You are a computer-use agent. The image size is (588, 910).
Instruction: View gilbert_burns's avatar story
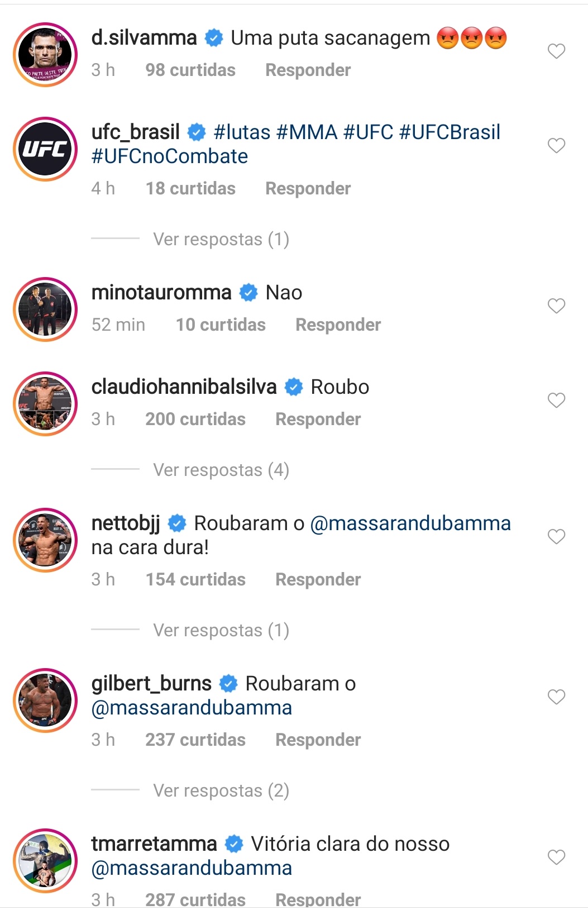(x=45, y=701)
